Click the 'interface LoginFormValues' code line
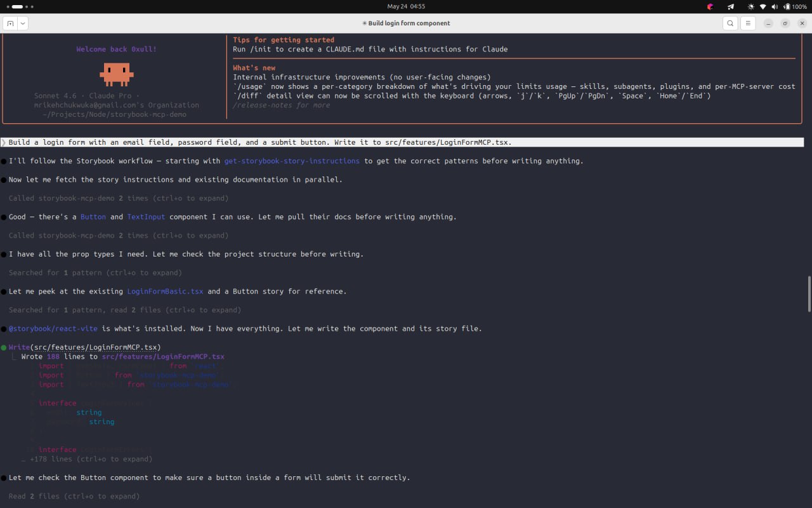 point(95,403)
